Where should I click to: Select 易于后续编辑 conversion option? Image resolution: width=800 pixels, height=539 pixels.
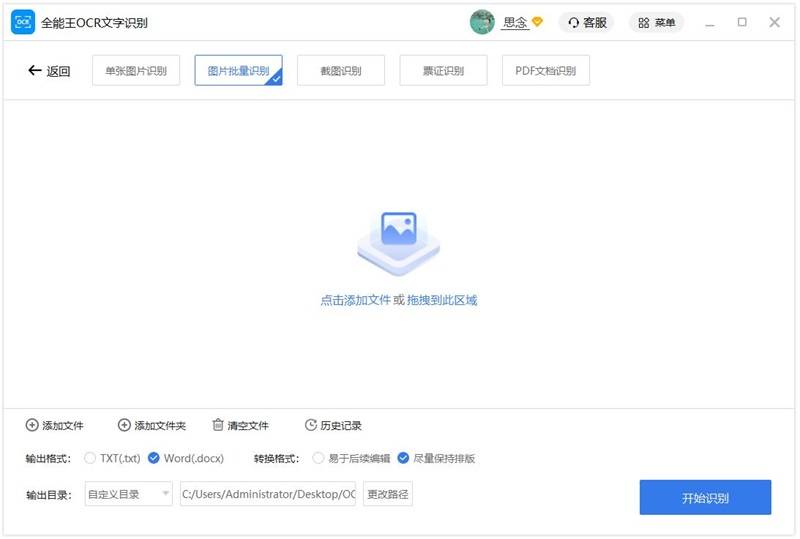318,458
